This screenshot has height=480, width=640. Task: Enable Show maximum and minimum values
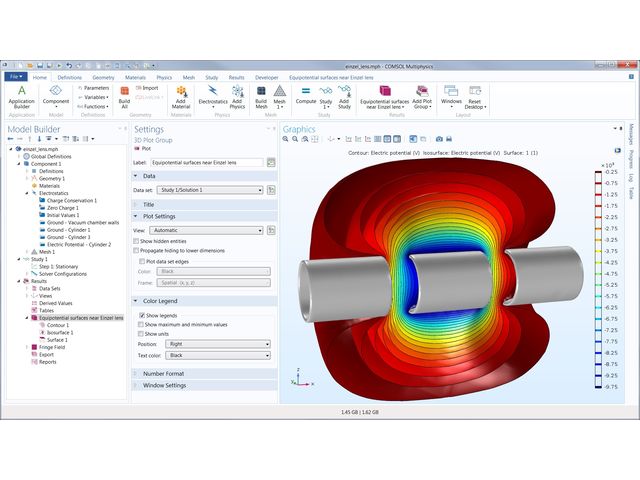point(141,325)
